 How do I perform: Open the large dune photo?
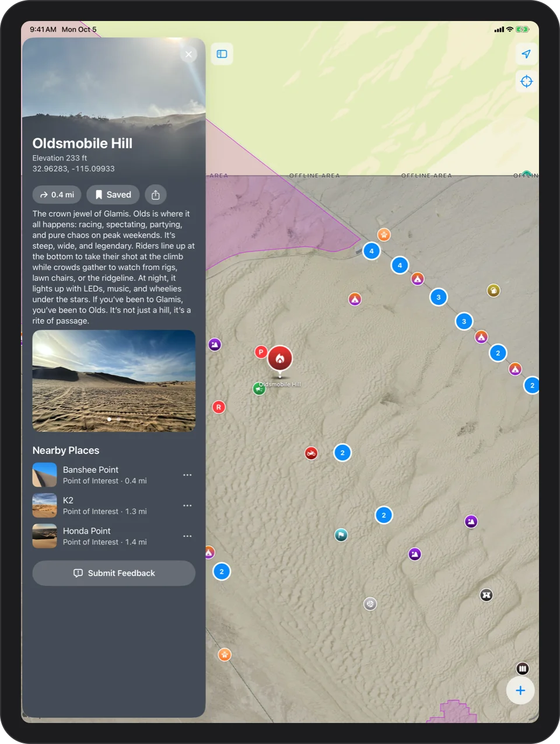[x=114, y=381]
